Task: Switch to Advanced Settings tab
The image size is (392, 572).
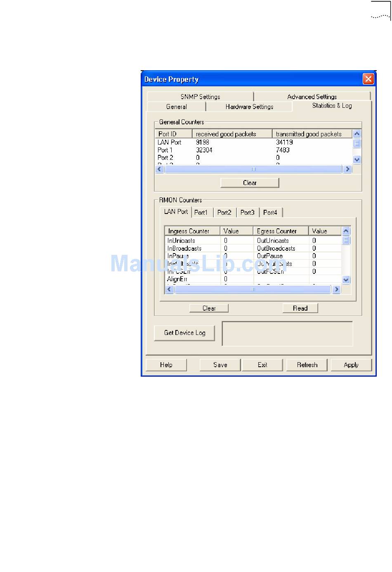Action: [312, 97]
